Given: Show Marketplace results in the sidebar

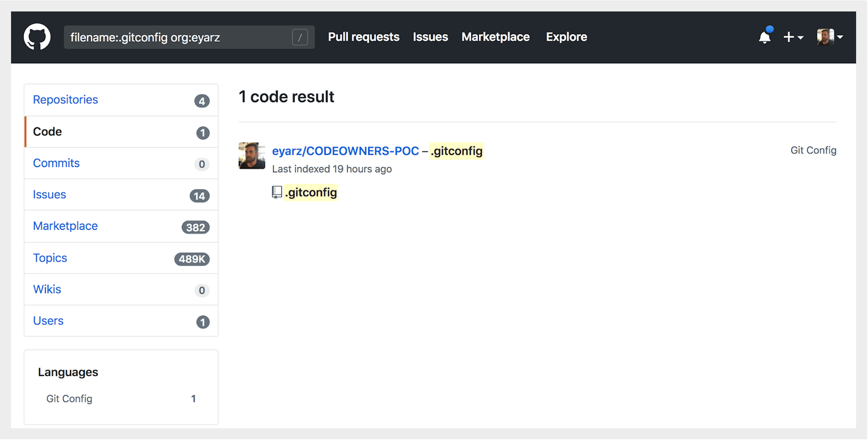Looking at the screenshot, I should pyautogui.click(x=121, y=226).
